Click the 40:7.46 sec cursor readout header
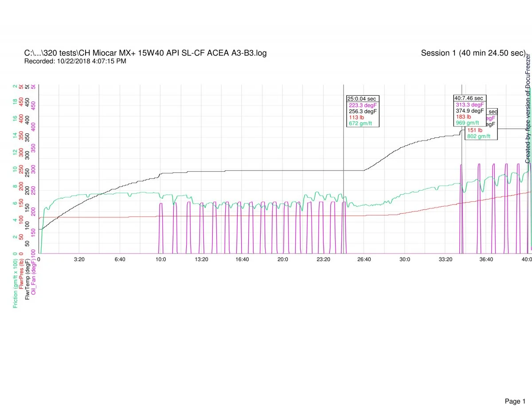 (469, 98)
